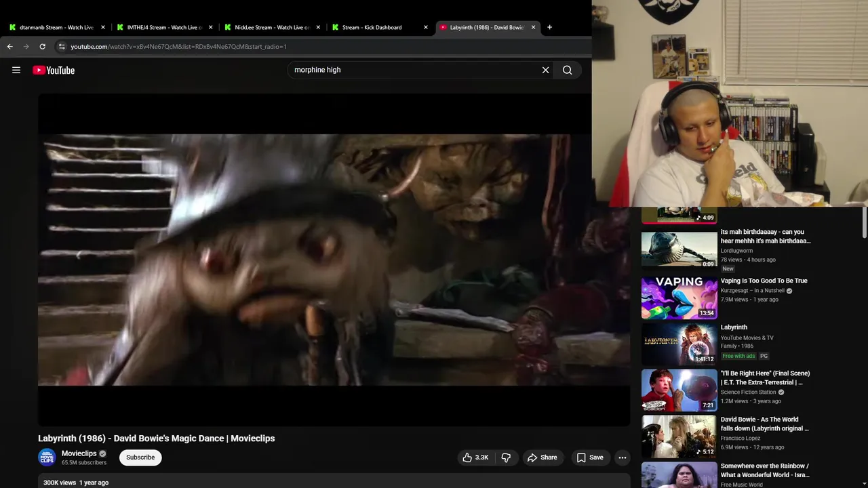Screen dimensions: 868x488
Task: Open Vaping Is Too Good thumbnail
Action: click(679, 298)
